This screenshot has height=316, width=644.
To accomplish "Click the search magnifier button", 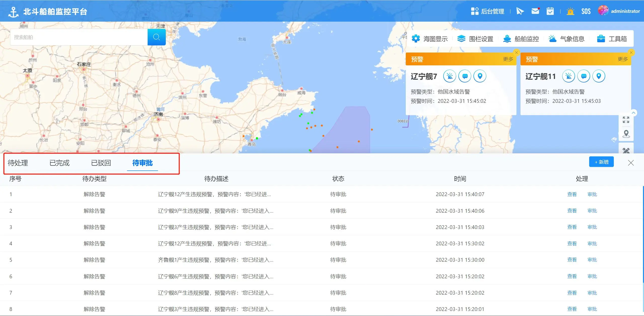I will click(156, 37).
